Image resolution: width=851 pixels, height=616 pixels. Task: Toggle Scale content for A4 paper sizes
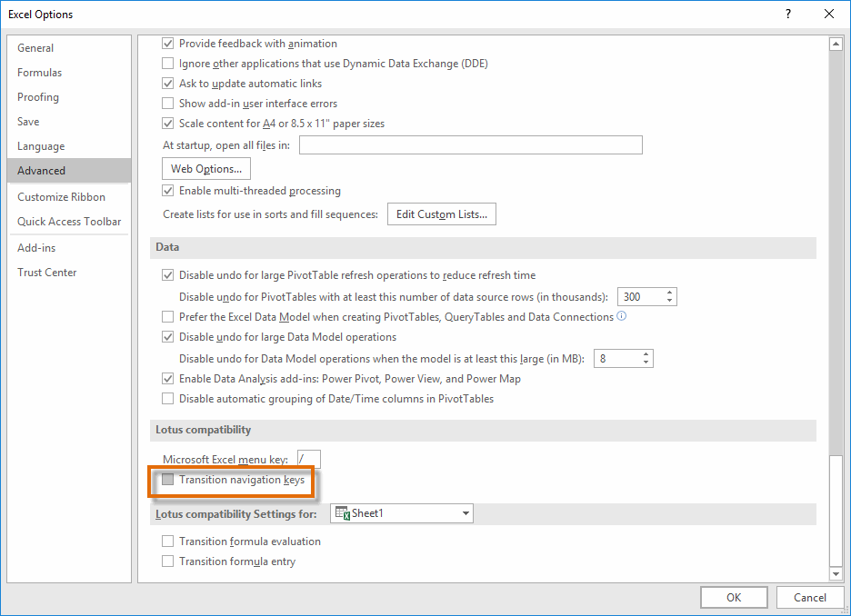167,123
